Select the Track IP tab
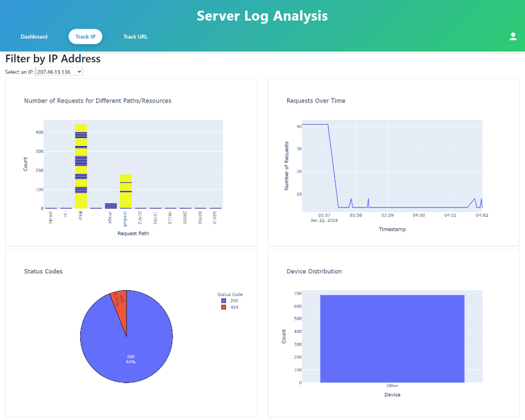525x420 pixels. [86, 37]
